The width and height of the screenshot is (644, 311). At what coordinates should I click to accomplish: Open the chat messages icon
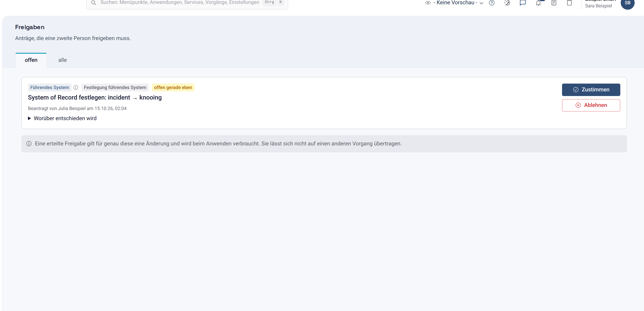(522, 3)
